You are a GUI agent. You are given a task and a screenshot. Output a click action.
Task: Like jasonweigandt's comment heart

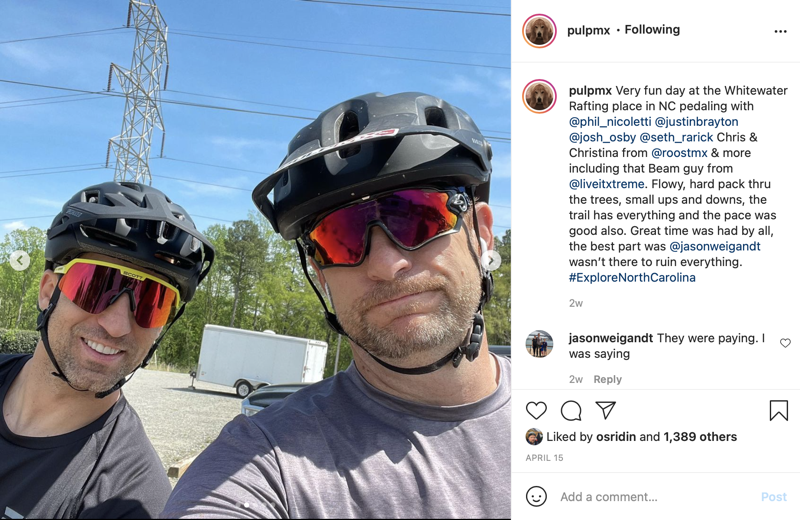pyautogui.click(x=785, y=343)
